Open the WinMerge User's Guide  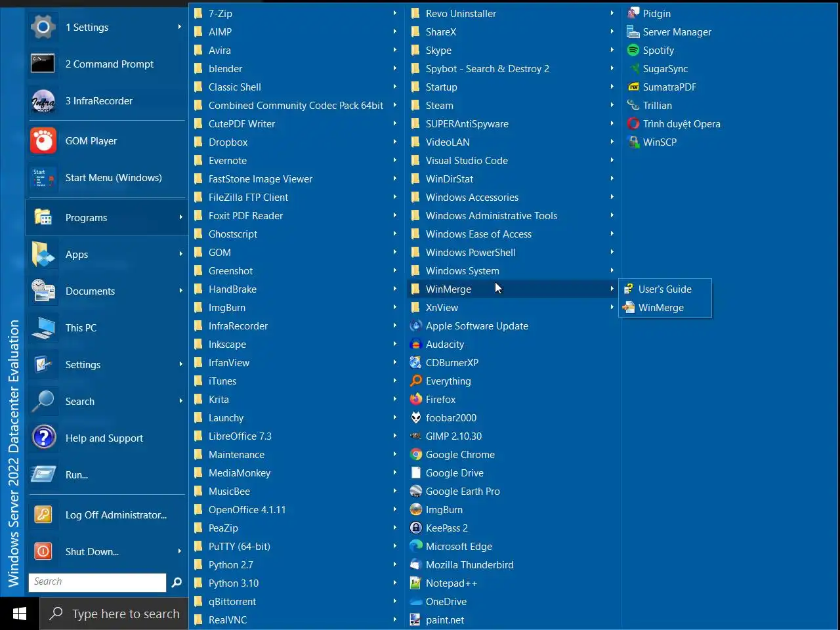(665, 289)
